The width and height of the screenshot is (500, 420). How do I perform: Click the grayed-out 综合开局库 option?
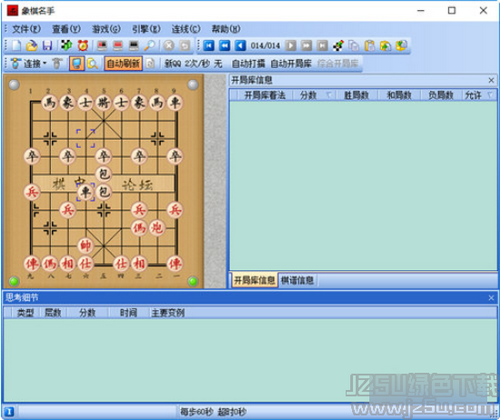tap(338, 63)
